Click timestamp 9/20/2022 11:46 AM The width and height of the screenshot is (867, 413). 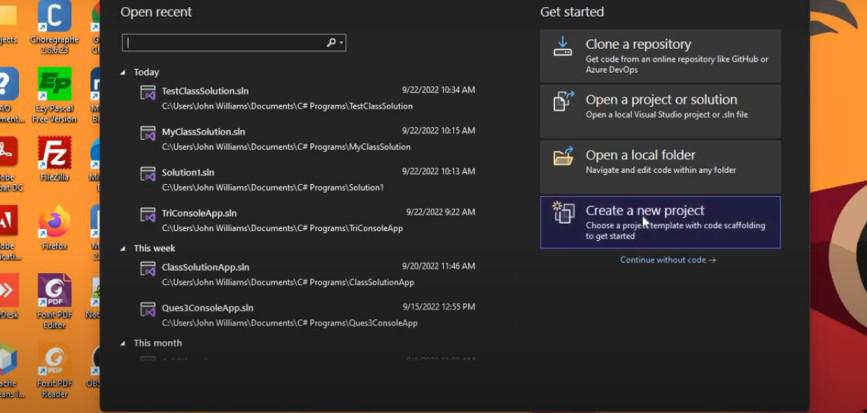point(438,266)
